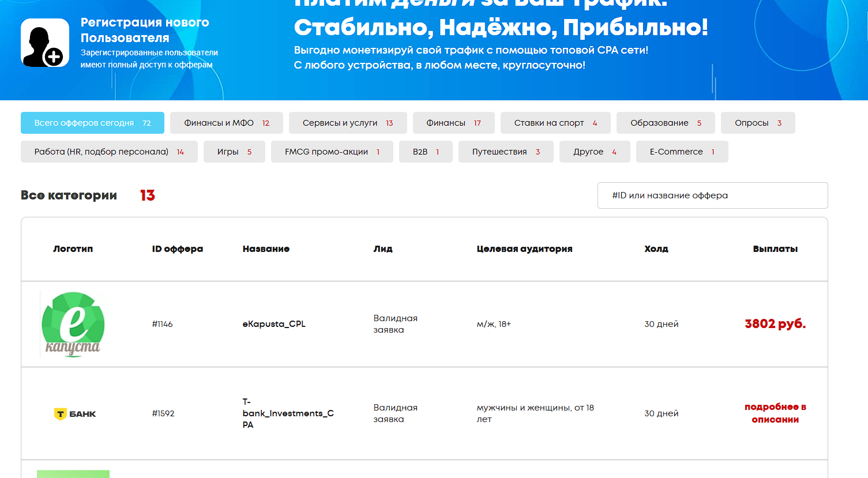The image size is (868, 478).
Task: Filter offers by 'Ставки на спорт'
Action: pos(555,122)
